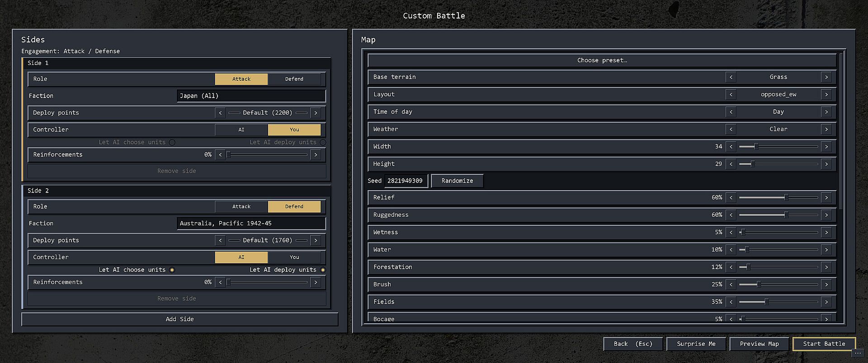Click the map settings vertical scrollbar
Screen dimensions: 868x363
click(x=841, y=131)
